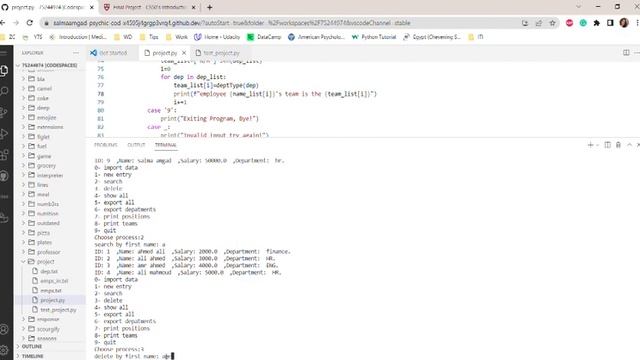Close the project.py editor tab
Viewport: 640px width, 360px height.
[184, 53]
